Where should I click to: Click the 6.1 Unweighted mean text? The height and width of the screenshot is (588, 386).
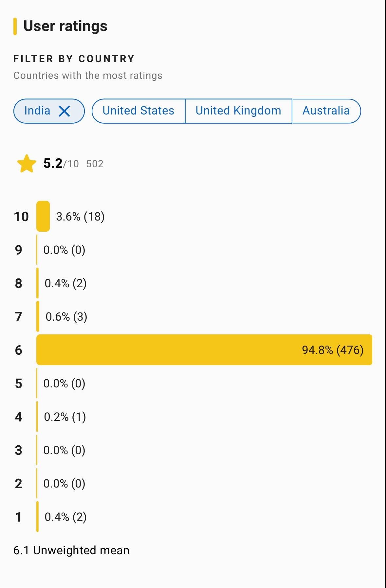[71, 550]
